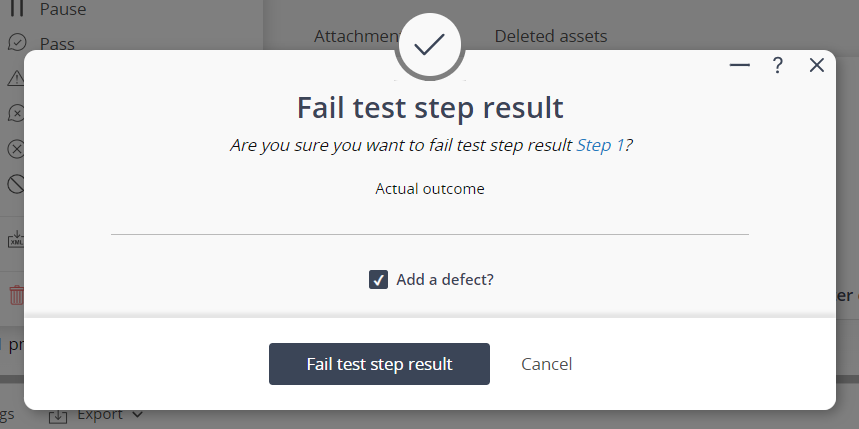Viewport: 859px width, 429px height.
Task: Open the Step 1 link
Action: click(x=600, y=145)
